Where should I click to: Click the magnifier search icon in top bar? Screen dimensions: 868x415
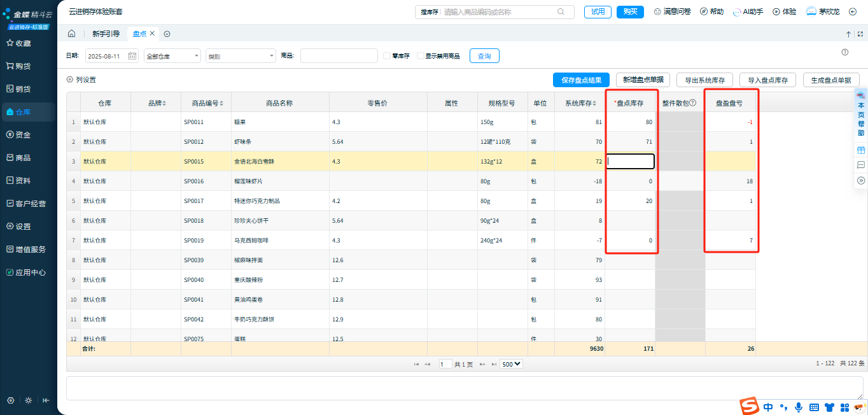coord(561,11)
